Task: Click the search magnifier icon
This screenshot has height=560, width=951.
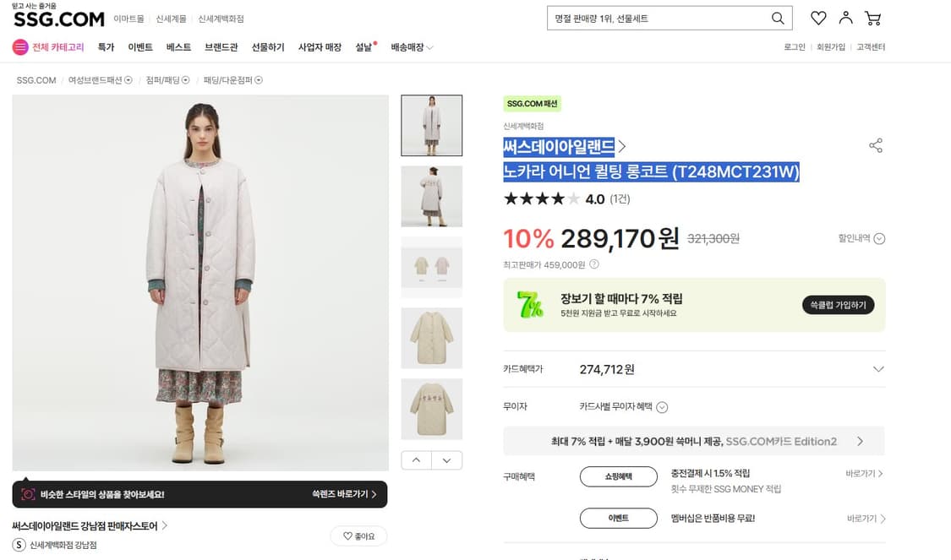Action: pyautogui.click(x=777, y=18)
